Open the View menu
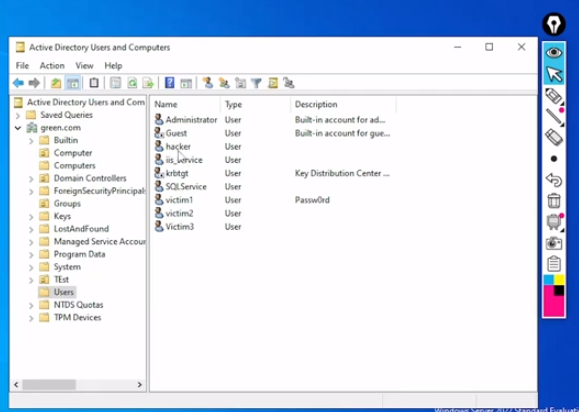579x412 pixels. pyautogui.click(x=84, y=66)
